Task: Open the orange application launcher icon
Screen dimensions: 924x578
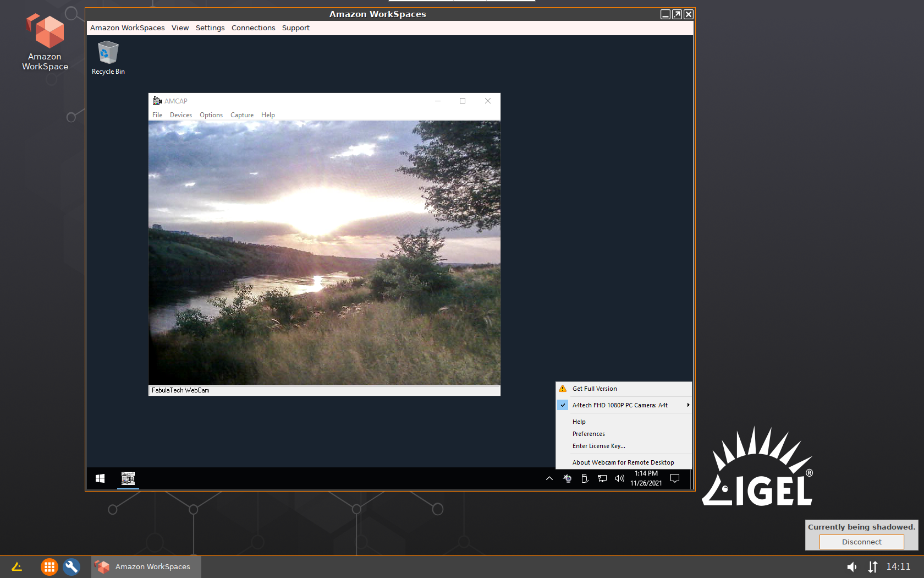Action: (49, 566)
